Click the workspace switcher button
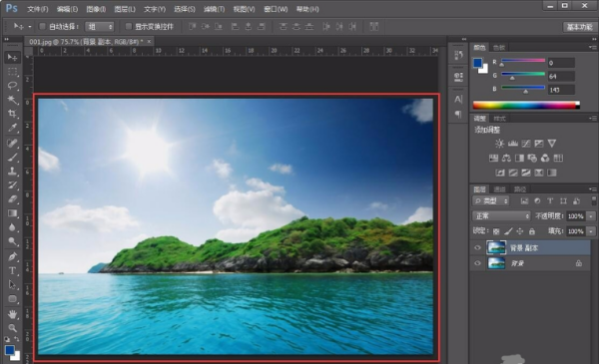Screen dimensions: 599x364 579,27
